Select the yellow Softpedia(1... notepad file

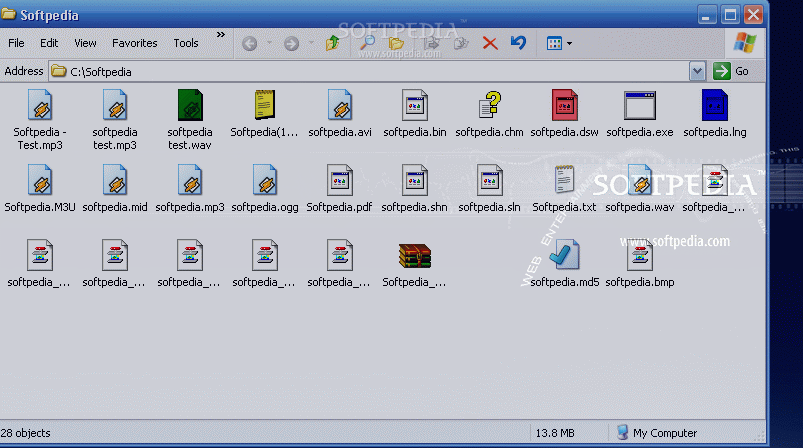264,114
